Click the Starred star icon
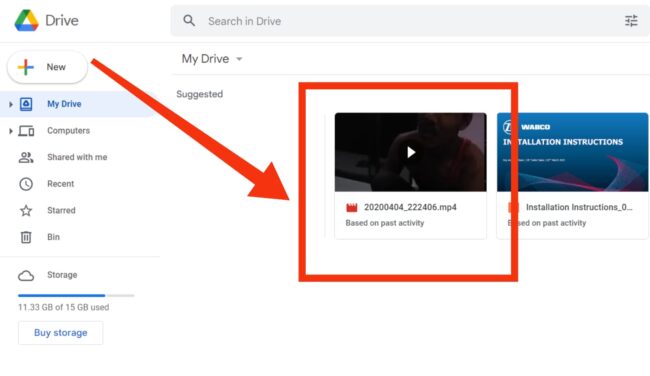 pyautogui.click(x=26, y=211)
